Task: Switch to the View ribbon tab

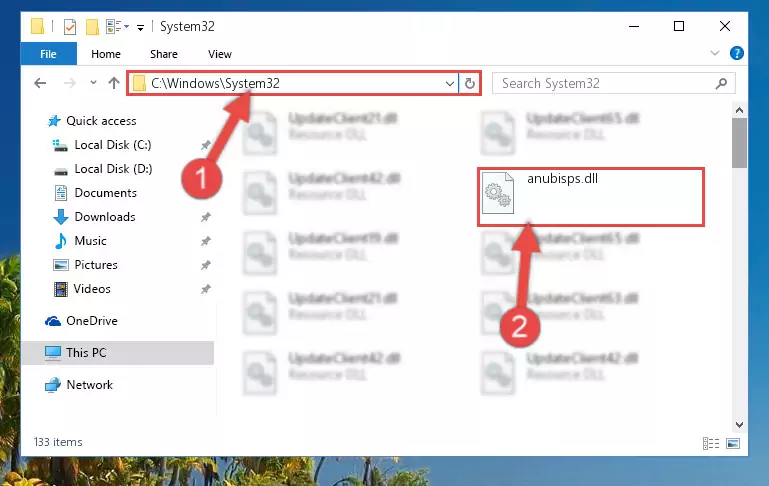Action: (x=220, y=54)
